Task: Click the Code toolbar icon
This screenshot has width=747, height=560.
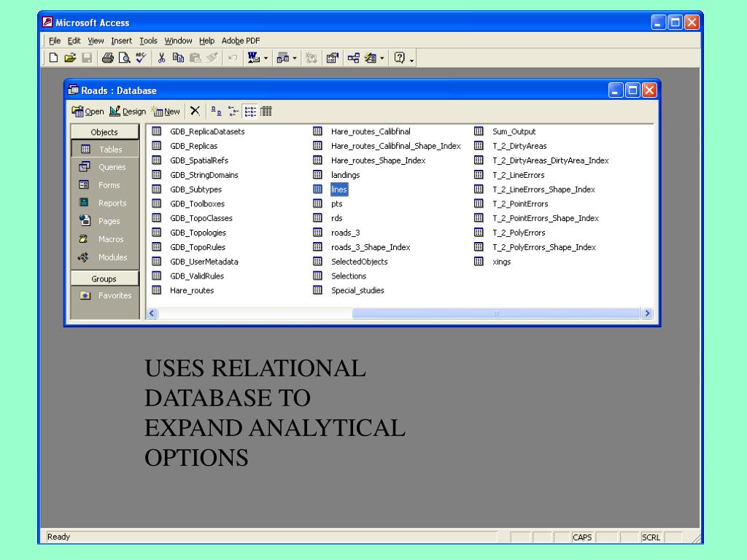Action: pyautogui.click(x=311, y=58)
